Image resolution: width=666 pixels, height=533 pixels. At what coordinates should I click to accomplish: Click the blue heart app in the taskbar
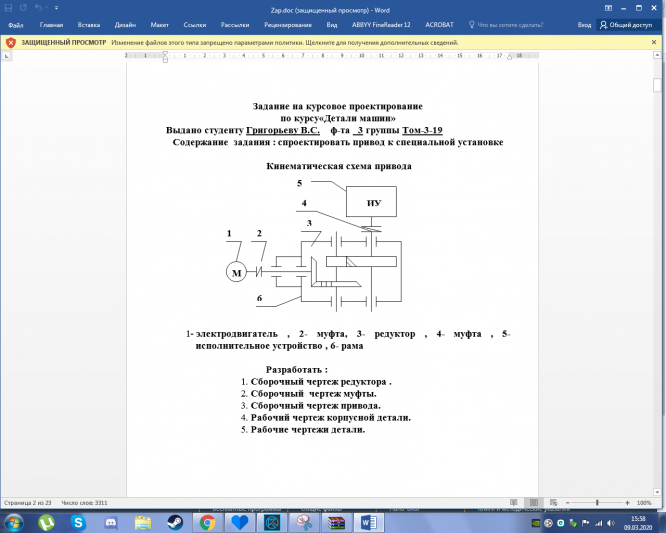pyautogui.click(x=240, y=523)
